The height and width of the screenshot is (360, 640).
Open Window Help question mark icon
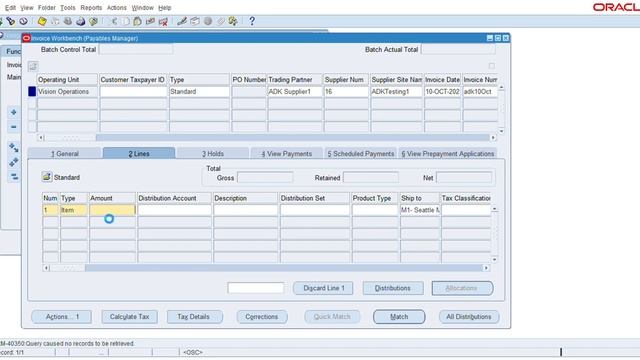pyautogui.click(x=252, y=21)
